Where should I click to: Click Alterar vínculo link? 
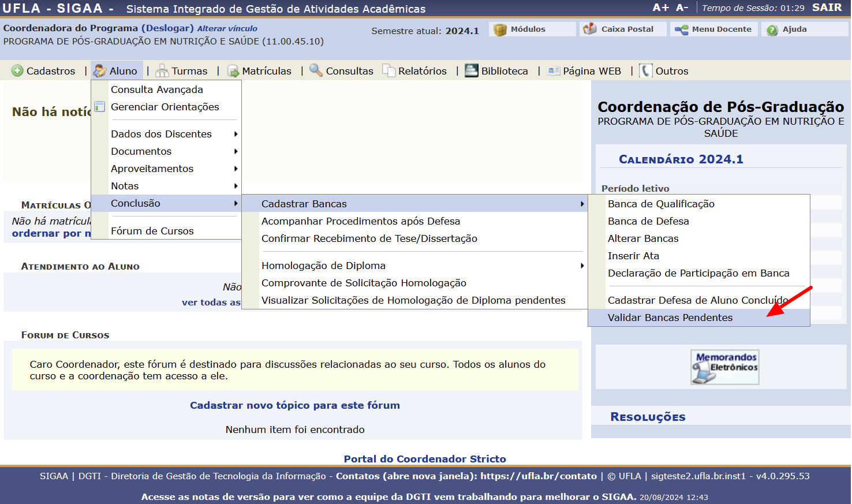coord(227,28)
